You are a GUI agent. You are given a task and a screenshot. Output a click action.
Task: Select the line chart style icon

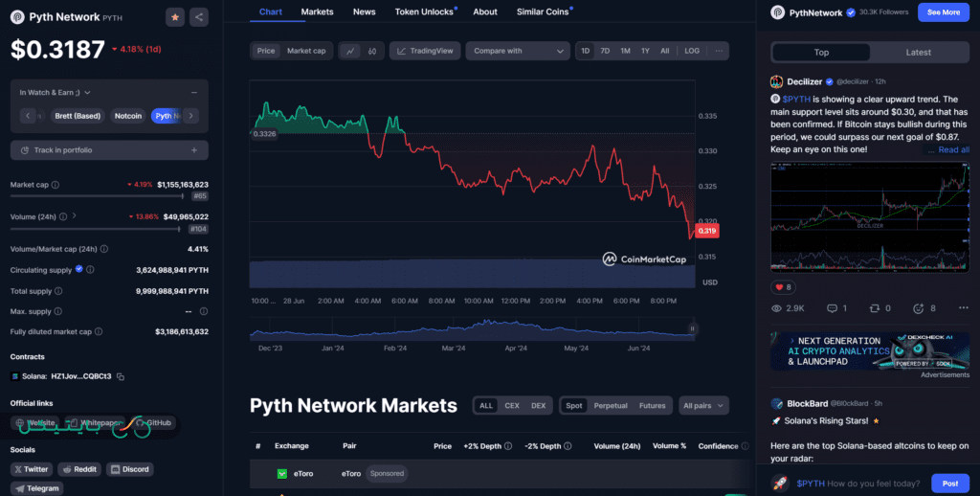tap(350, 52)
